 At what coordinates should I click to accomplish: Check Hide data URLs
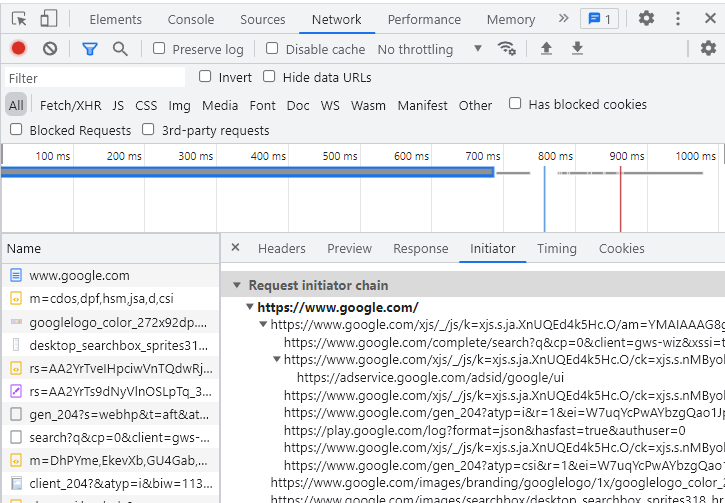tap(269, 76)
